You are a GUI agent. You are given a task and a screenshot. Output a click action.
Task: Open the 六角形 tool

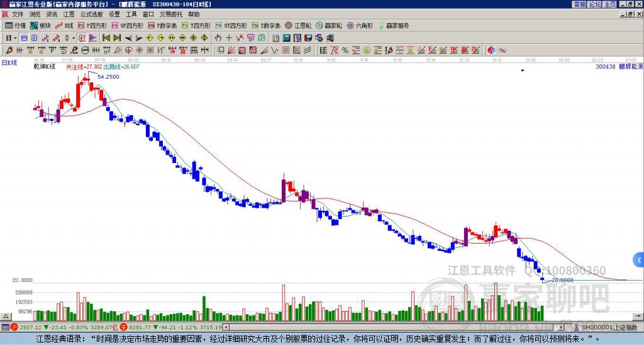(360, 25)
